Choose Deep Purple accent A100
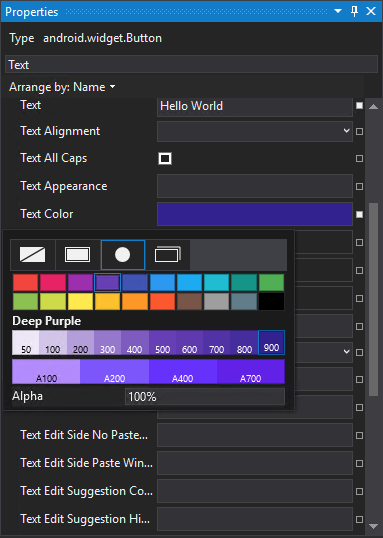The height and width of the screenshot is (538, 383). point(46,372)
